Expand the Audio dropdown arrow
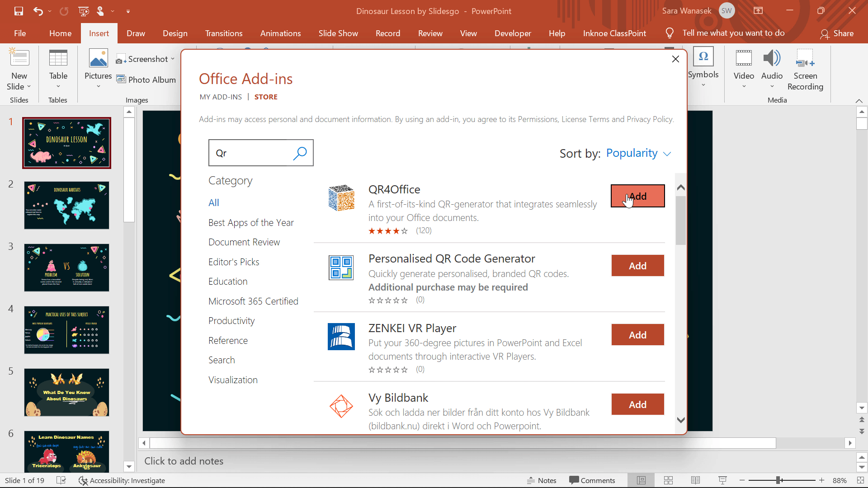The height and width of the screenshot is (488, 868). (772, 87)
